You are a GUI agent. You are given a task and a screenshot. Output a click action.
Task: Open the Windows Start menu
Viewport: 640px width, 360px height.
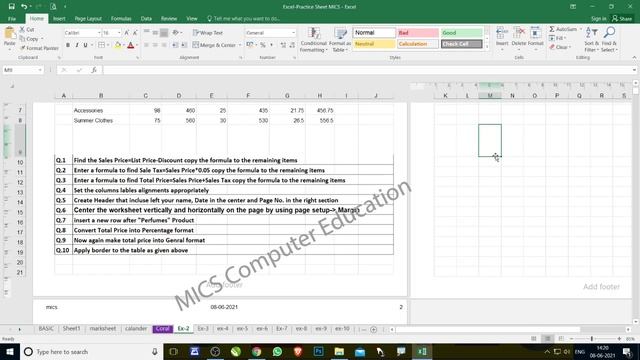(10, 352)
